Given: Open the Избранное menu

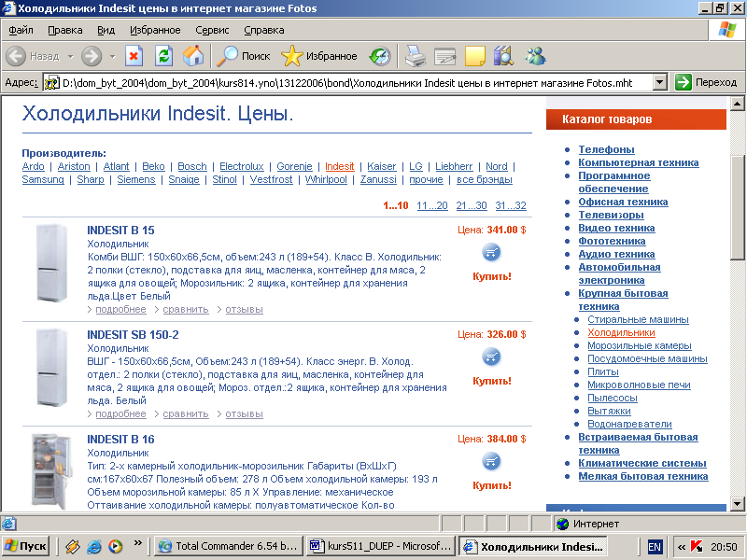Looking at the screenshot, I should click(x=155, y=30).
